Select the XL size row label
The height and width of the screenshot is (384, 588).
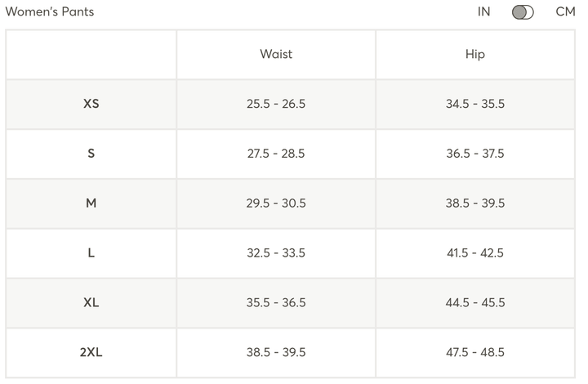(91, 303)
